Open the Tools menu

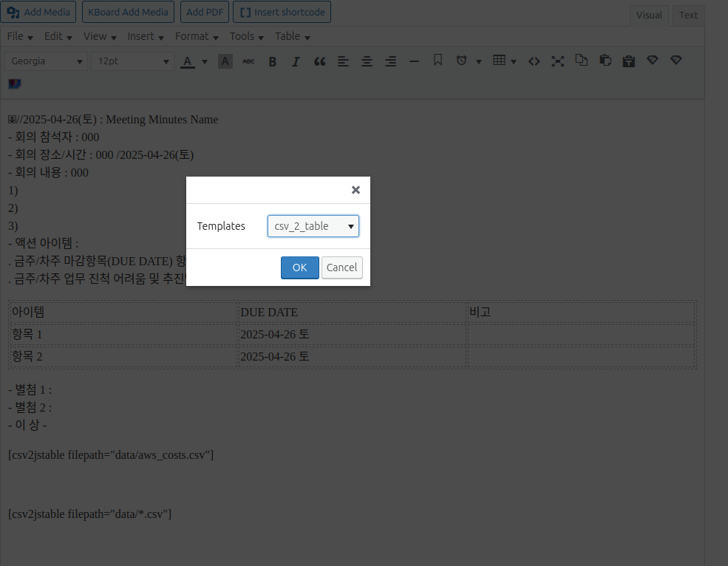coord(246,36)
